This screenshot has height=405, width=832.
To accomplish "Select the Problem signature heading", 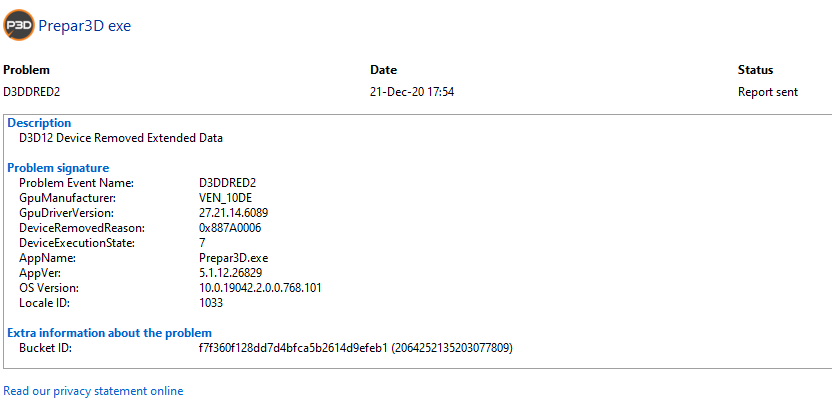I will pos(58,168).
